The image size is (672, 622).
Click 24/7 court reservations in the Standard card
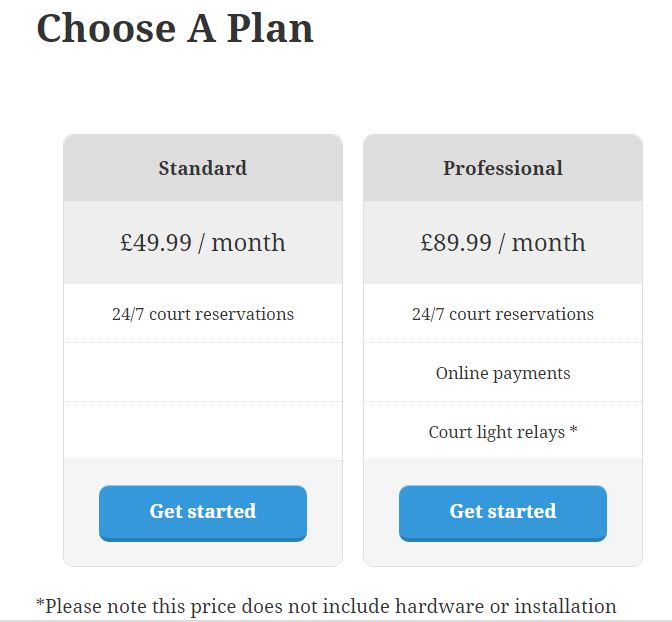click(x=203, y=314)
